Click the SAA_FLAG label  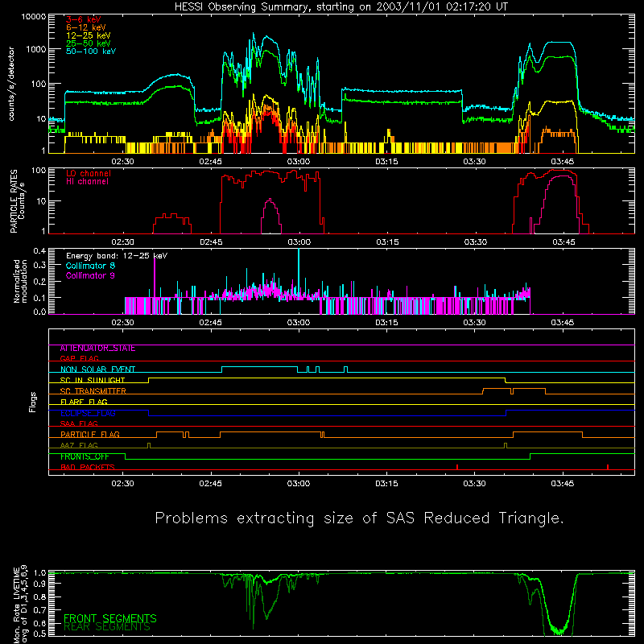pyautogui.click(x=79, y=423)
